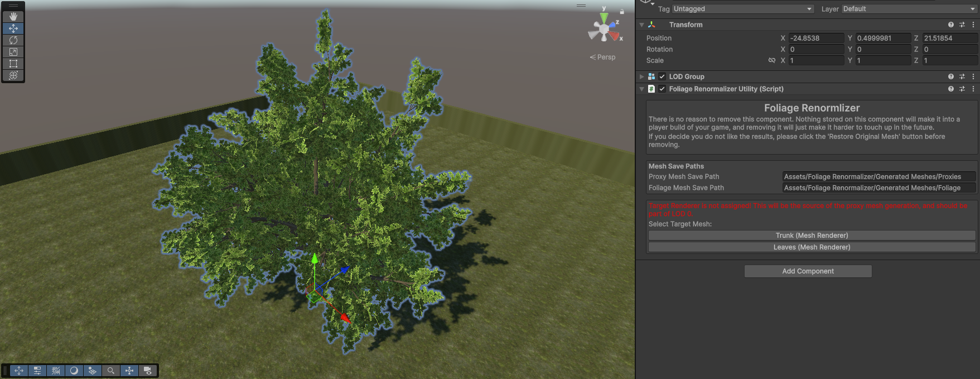Edit the Foliage Mesh Save Path field
The height and width of the screenshot is (379, 980).
tap(879, 188)
